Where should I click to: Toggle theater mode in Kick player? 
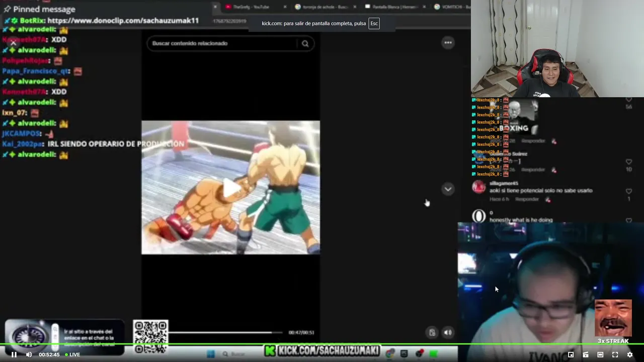(600, 354)
